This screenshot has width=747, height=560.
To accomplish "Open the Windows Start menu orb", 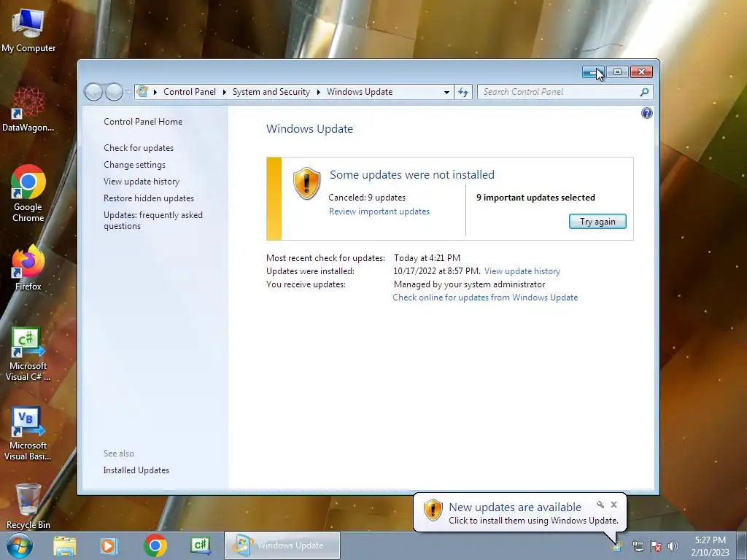I will coord(19,545).
